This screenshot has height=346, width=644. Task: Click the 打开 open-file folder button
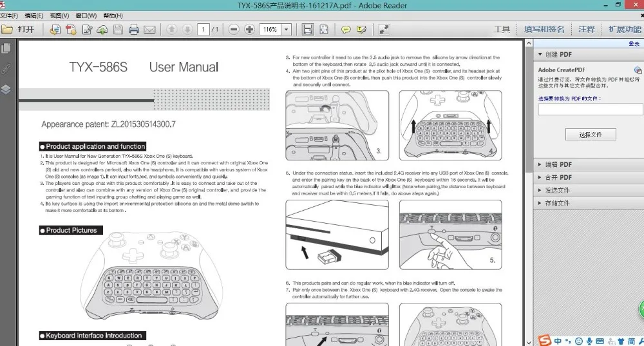(x=17, y=30)
